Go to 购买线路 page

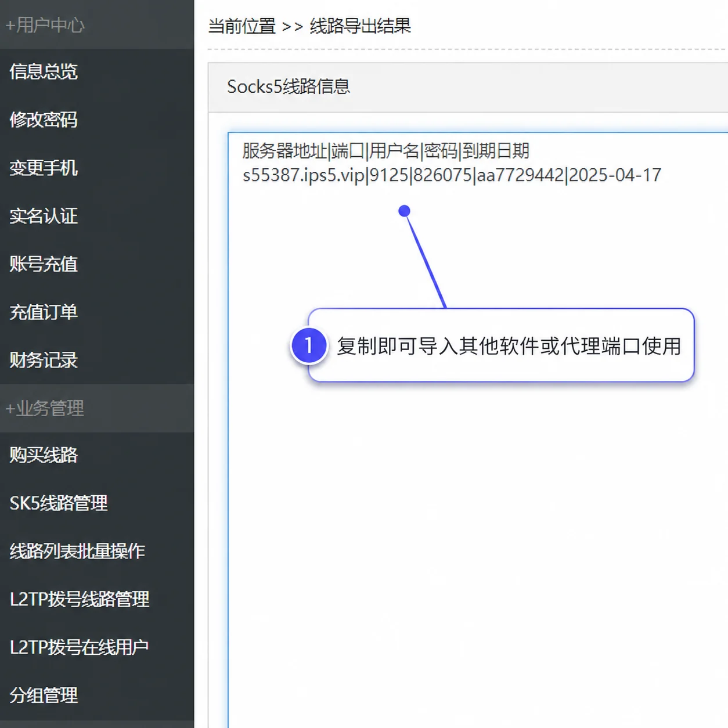[x=44, y=455]
